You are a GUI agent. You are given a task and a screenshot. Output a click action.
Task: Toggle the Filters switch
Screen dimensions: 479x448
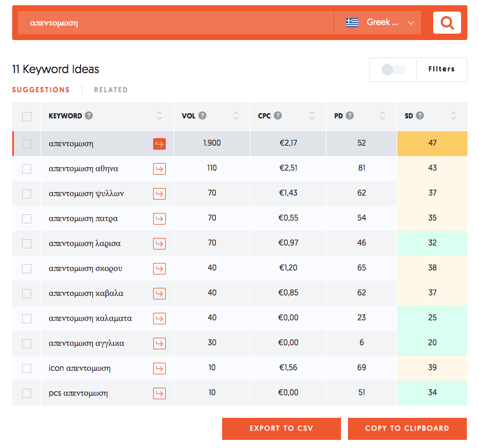(x=394, y=70)
